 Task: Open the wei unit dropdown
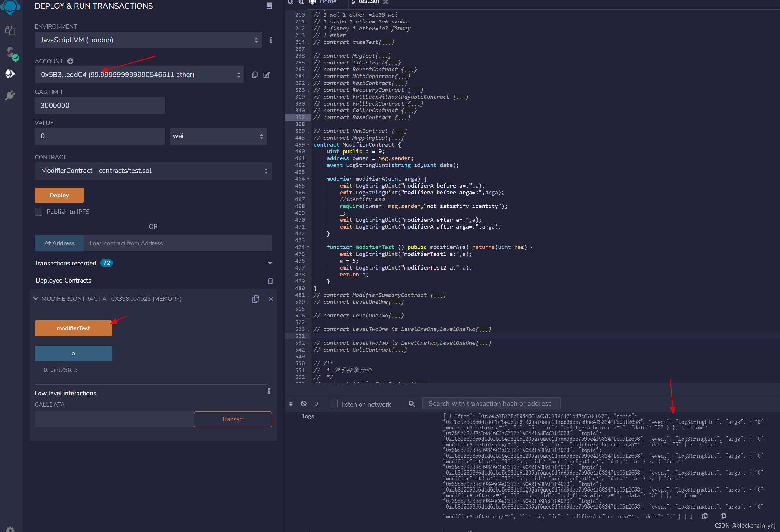tap(218, 136)
